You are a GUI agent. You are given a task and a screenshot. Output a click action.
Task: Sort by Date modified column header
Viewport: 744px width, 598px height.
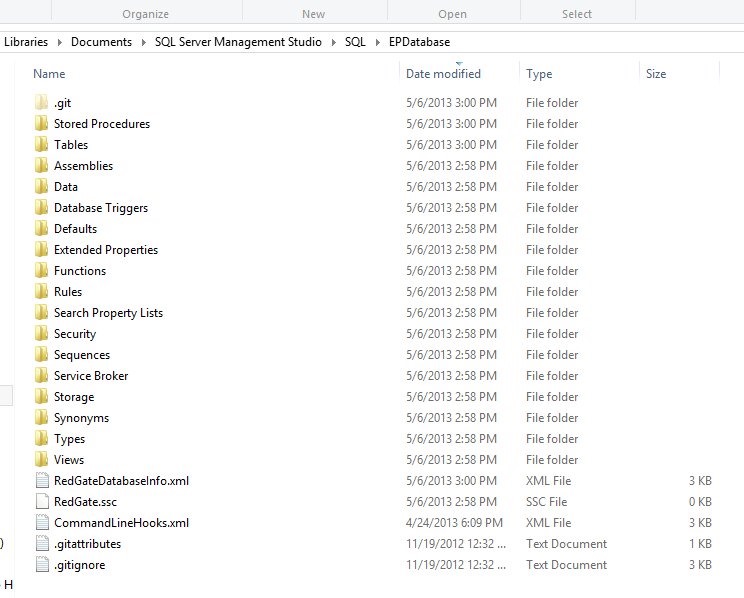(443, 74)
